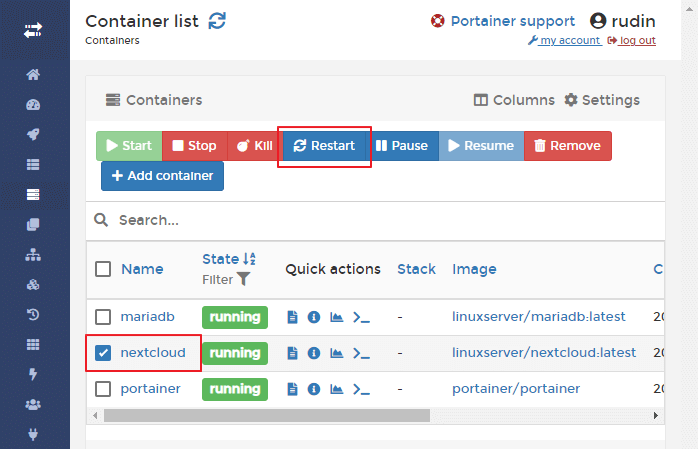Open the mariadb container name link
The width and height of the screenshot is (698, 449).
coord(147,317)
